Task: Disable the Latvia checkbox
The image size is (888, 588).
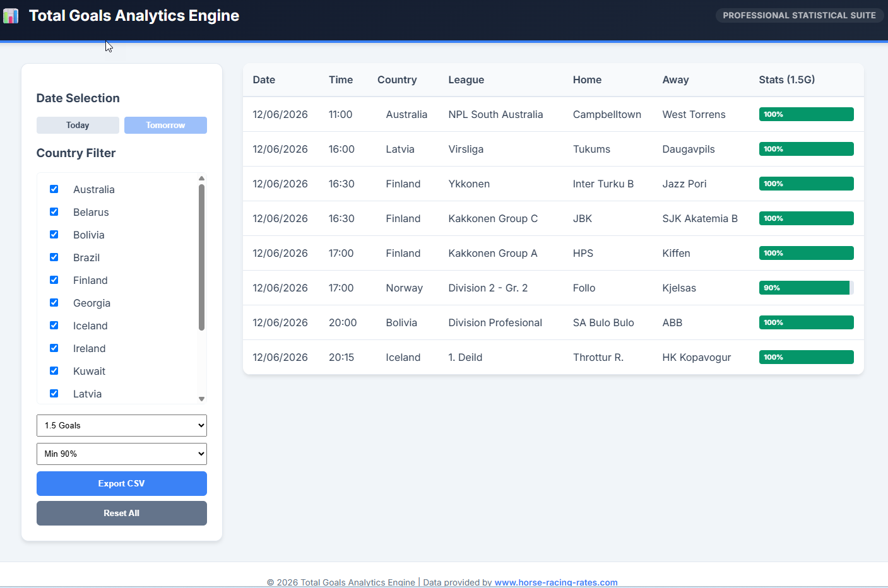Action: (x=54, y=394)
